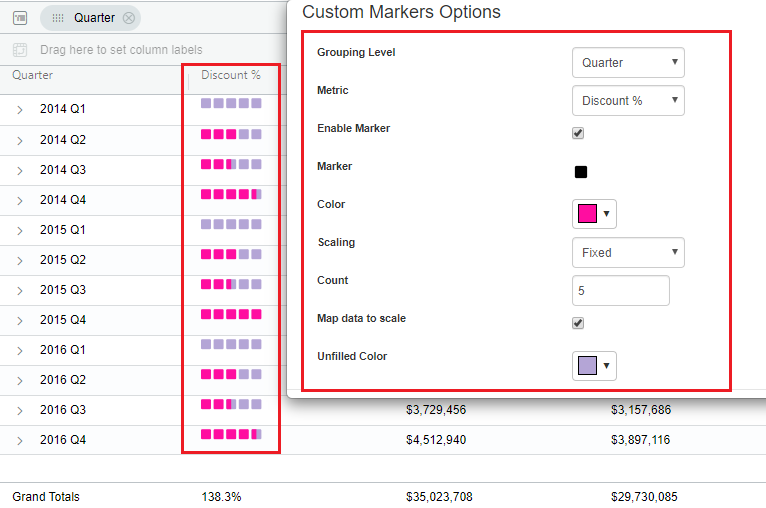Open the pink Color picker swatch

(x=594, y=214)
